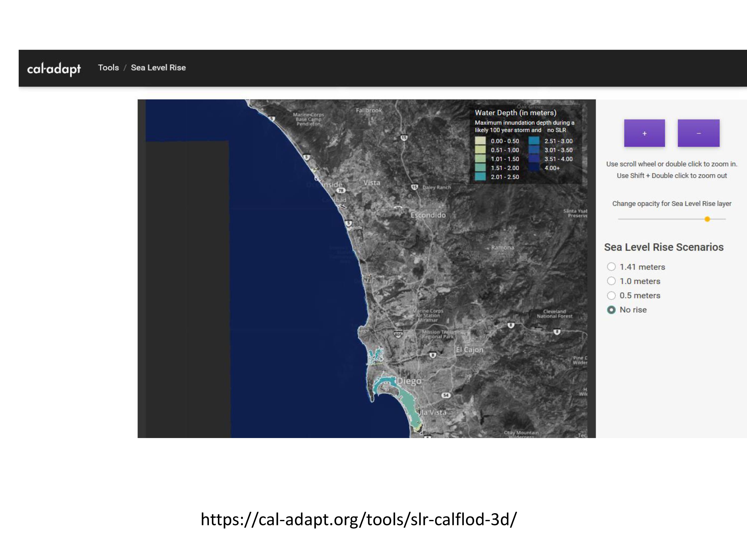
Task: Click the Vista label on the map
Action: pos(372,183)
